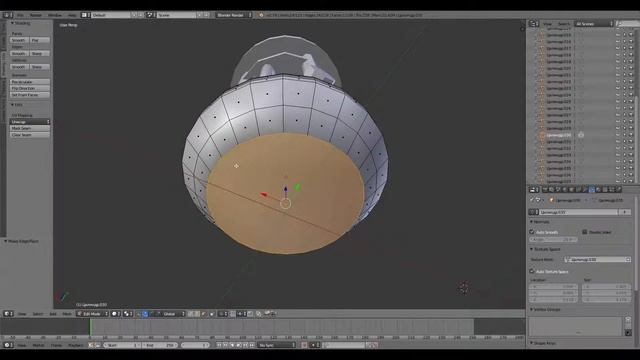Open the 3D viewport editor type selector
Screen dimensions: 640x360
8,314
